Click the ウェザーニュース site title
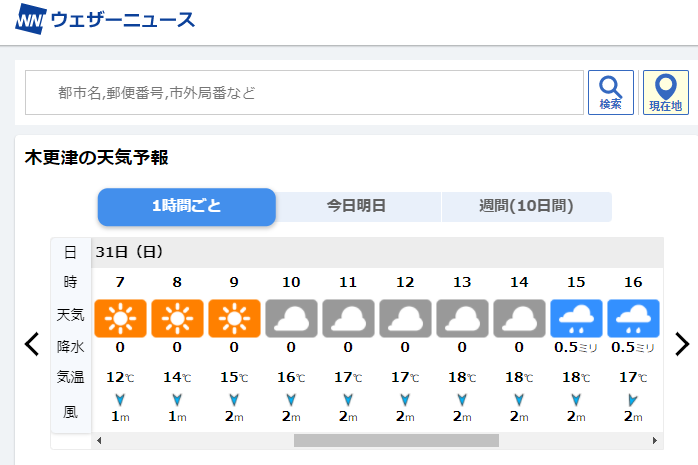The height and width of the screenshot is (465, 698). point(123,20)
